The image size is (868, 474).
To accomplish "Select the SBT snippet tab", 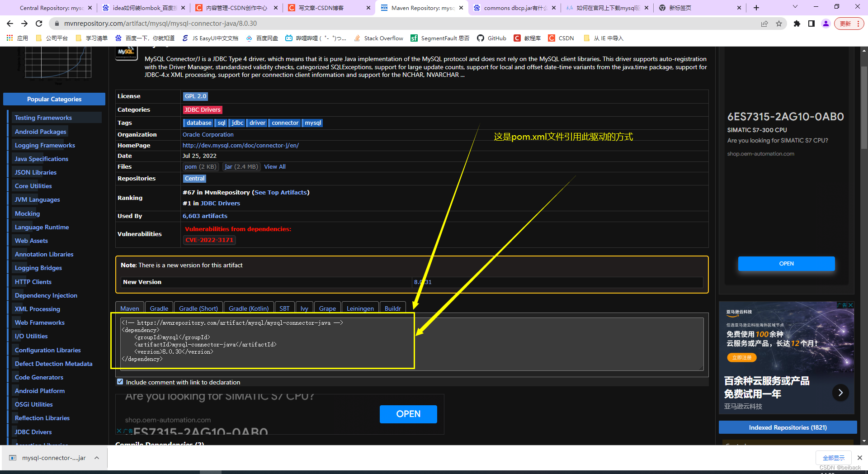I will pyautogui.click(x=284, y=308).
